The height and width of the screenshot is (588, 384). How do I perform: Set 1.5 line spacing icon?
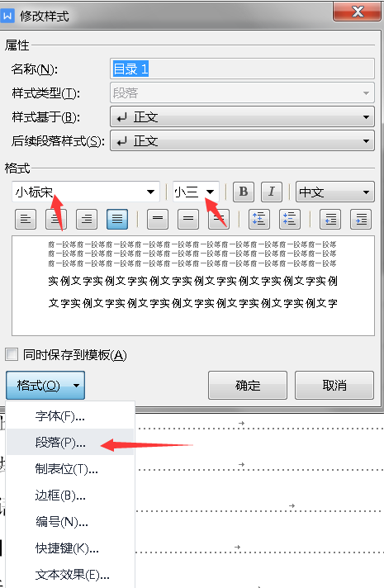tap(188, 219)
